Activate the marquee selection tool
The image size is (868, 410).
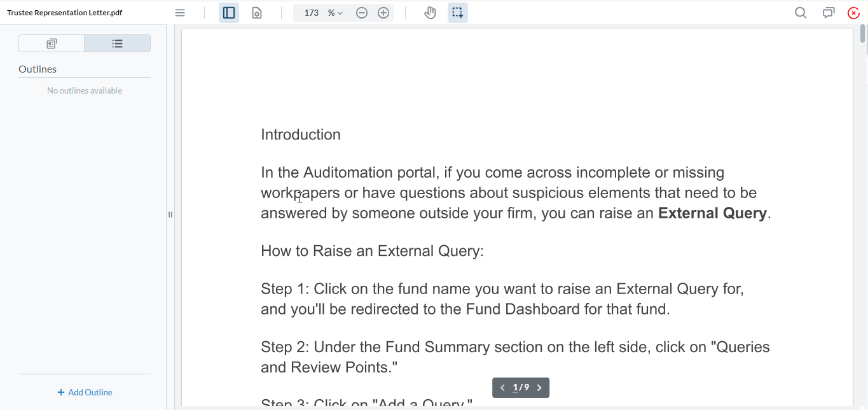point(458,13)
